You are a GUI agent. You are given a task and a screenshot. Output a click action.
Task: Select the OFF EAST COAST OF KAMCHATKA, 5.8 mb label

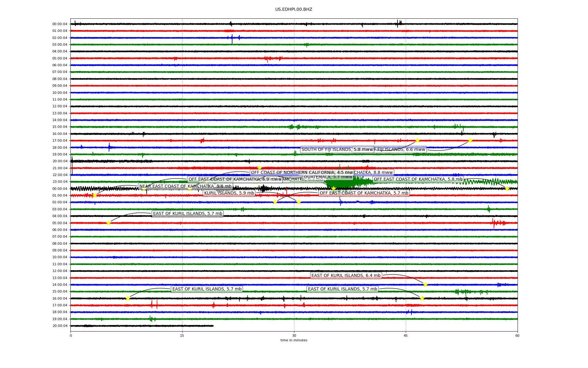pos(418,179)
